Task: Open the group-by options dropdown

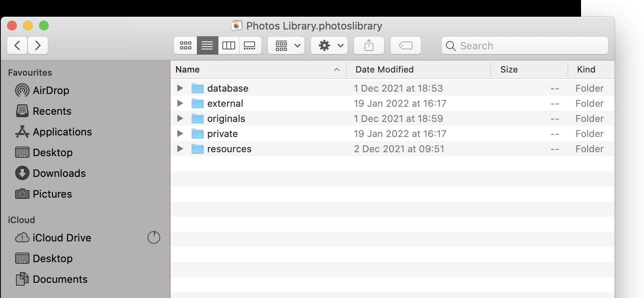Action: (x=286, y=45)
